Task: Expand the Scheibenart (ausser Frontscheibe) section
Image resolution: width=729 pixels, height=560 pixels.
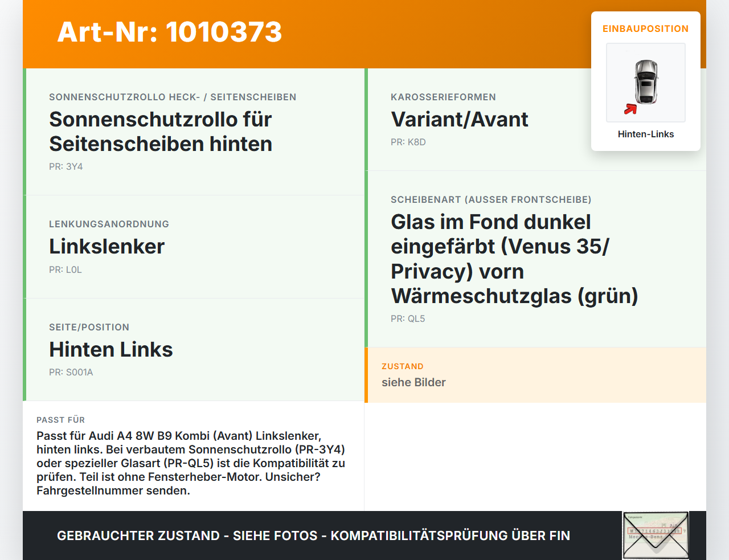Action: (491, 199)
